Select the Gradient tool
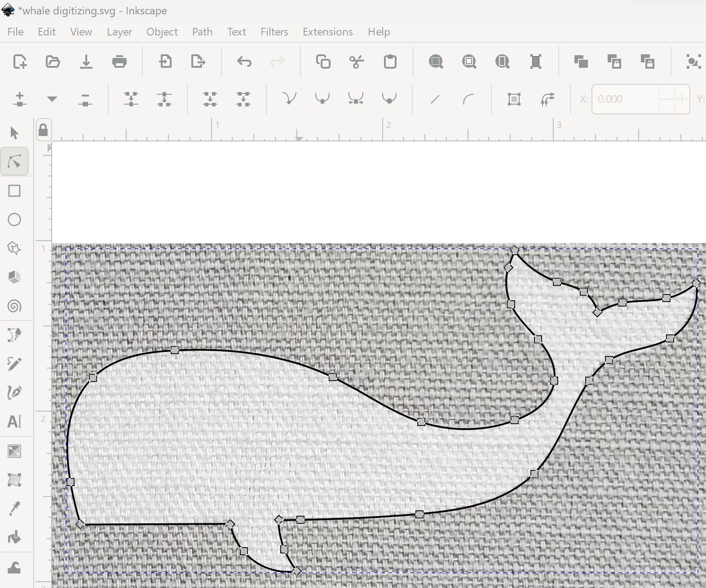The width and height of the screenshot is (706, 588). [x=14, y=451]
